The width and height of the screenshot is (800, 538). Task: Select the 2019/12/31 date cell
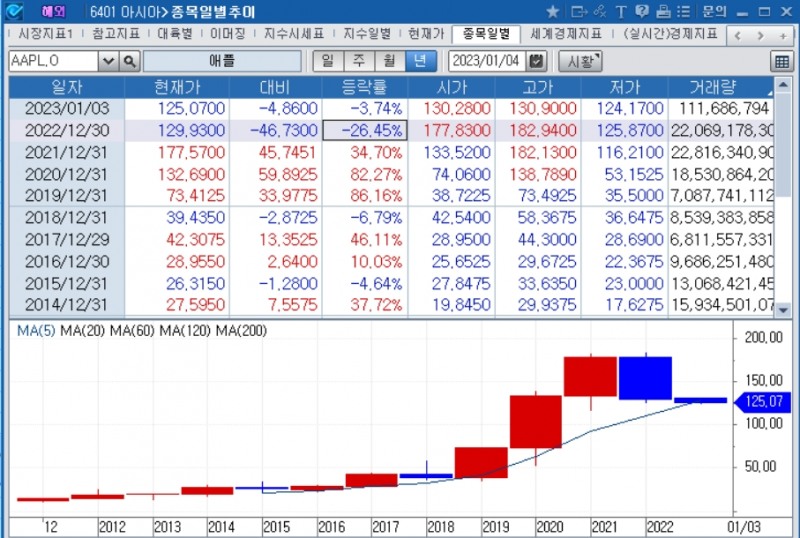tap(67, 195)
